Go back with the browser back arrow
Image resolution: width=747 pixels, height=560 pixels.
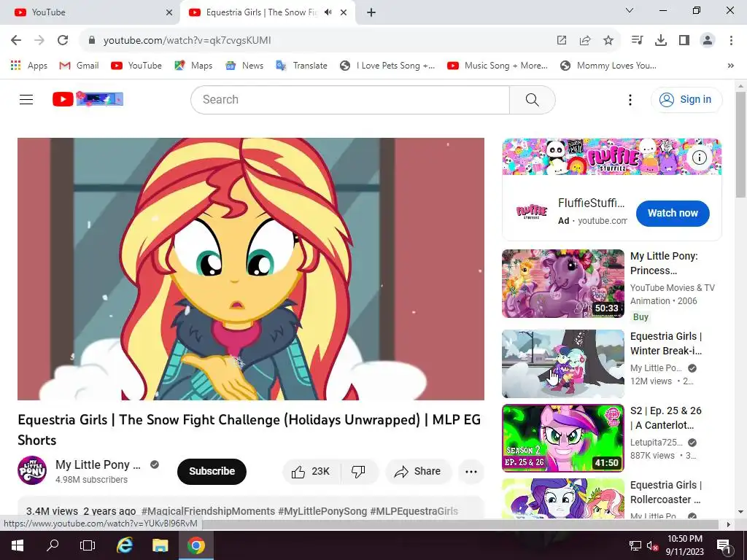click(x=16, y=41)
